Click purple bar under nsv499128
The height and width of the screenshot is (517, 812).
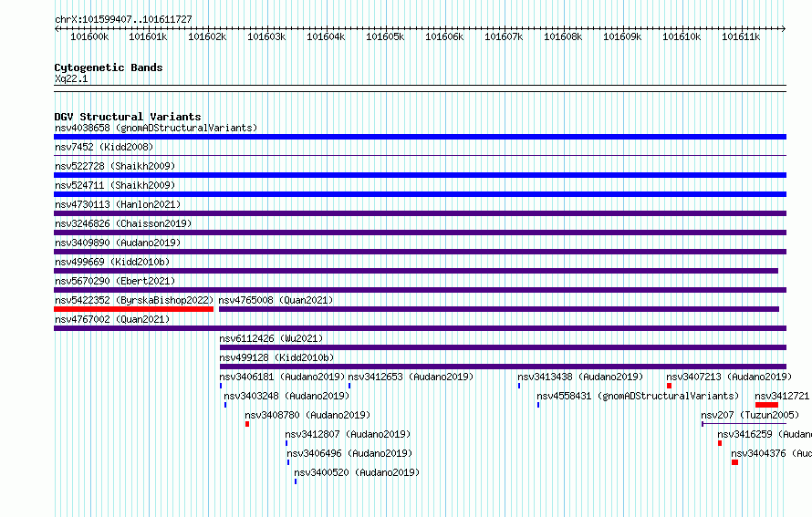click(503, 367)
